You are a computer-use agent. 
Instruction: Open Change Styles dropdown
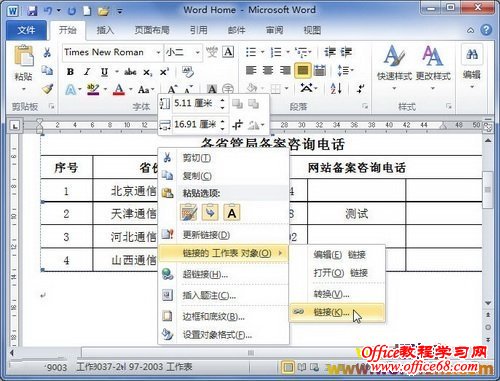point(433,68)
